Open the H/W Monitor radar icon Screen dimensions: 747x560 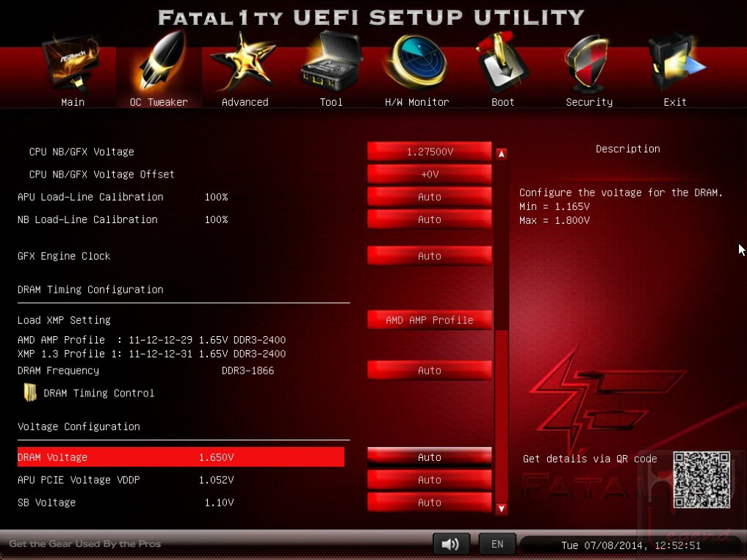pos(417,62)
